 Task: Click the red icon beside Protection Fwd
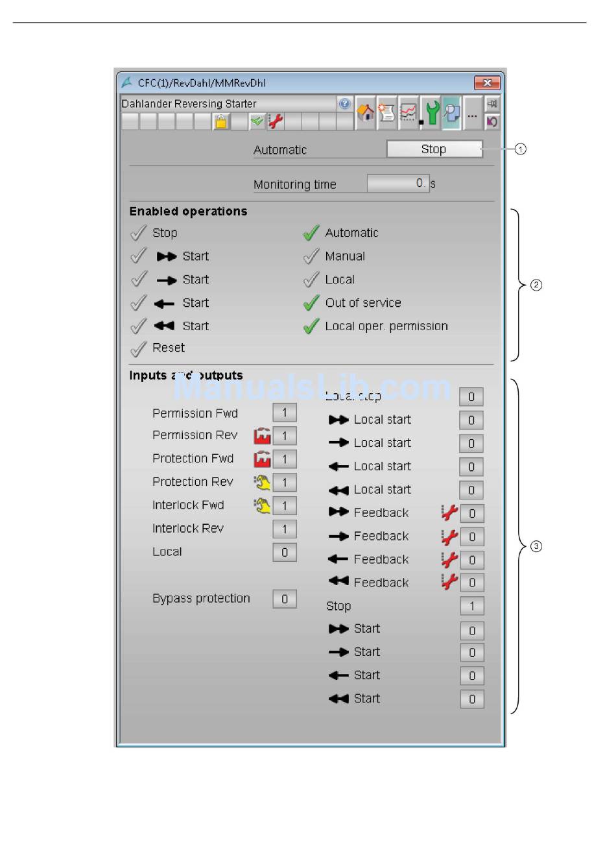[262, 459]
